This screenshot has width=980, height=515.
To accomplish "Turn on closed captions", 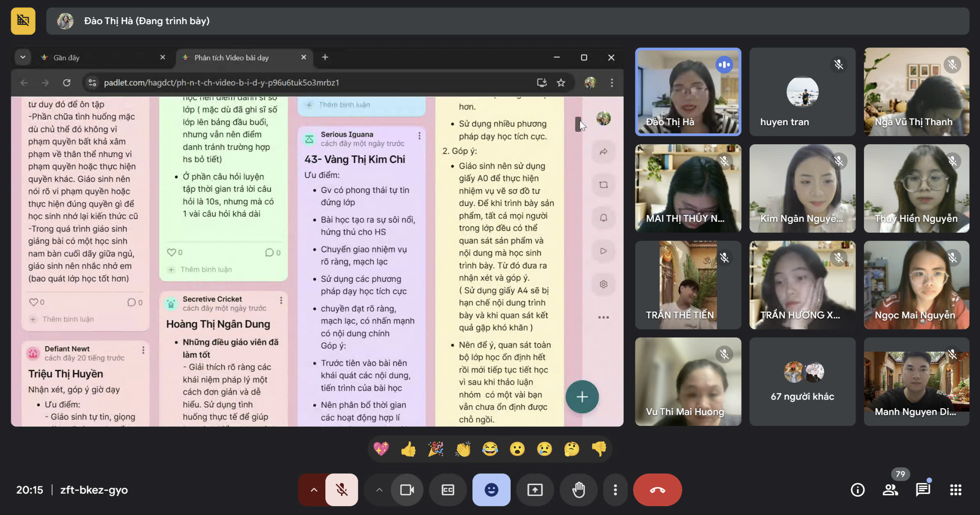I will point(448,490).
